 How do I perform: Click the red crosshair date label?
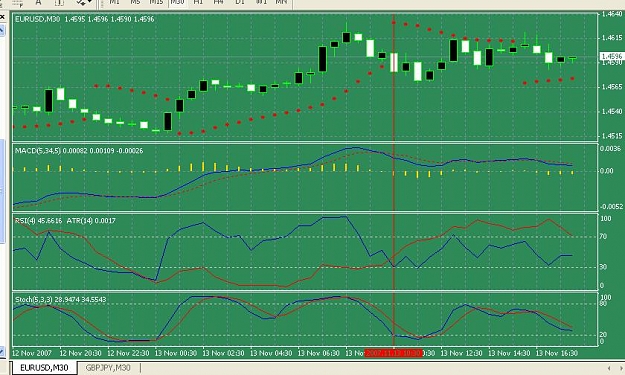pyautogui.click(x=394, y=353)
